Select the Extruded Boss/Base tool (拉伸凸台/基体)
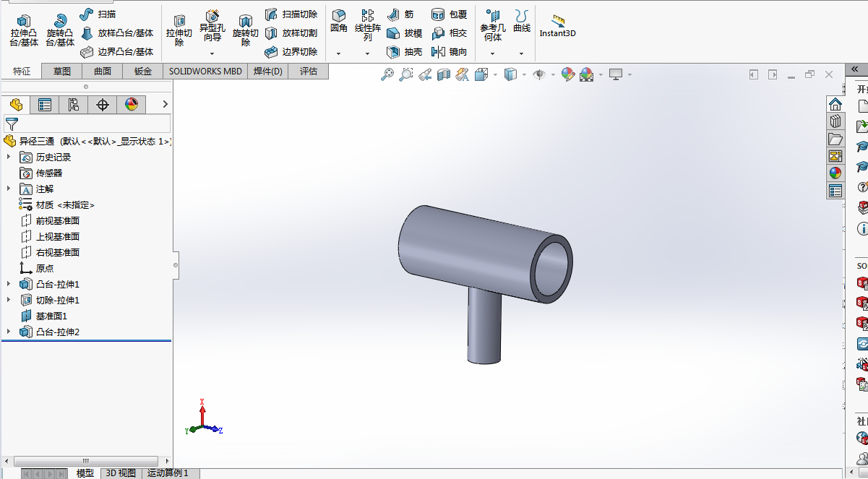Screen dimensions: 868x479 24,30
